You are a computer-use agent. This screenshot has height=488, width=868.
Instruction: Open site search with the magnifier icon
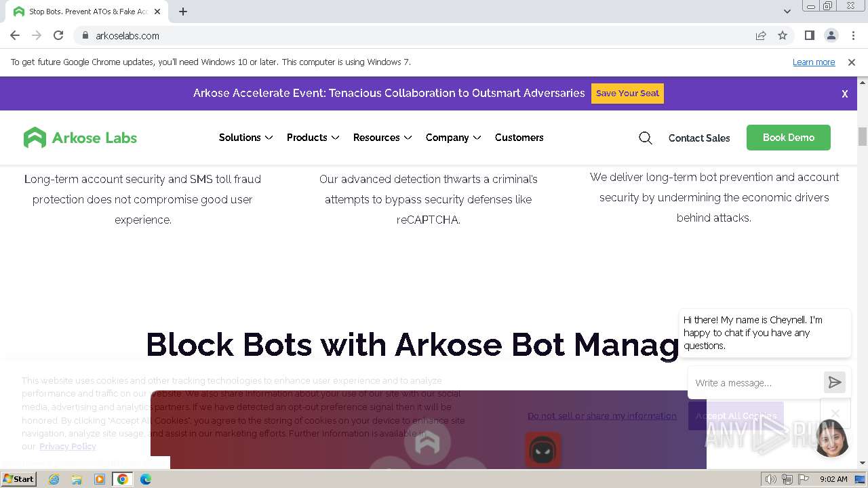[646, 138]
